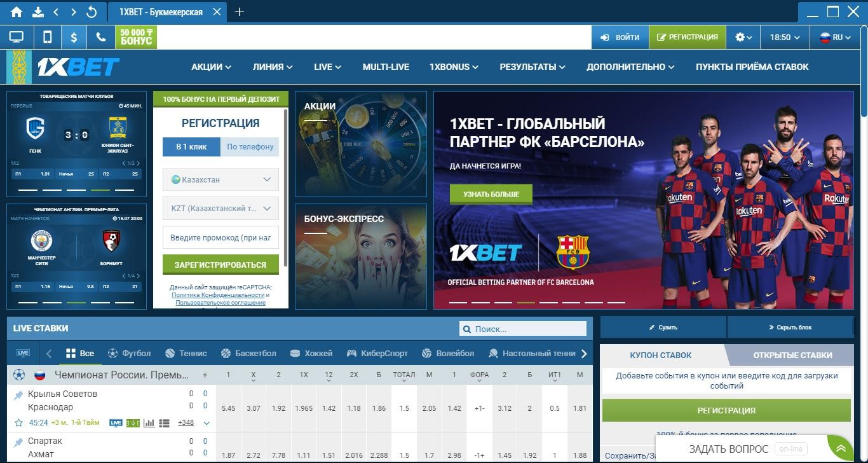Bet on П2 21 for Борнмут

(x=121, y=287)
